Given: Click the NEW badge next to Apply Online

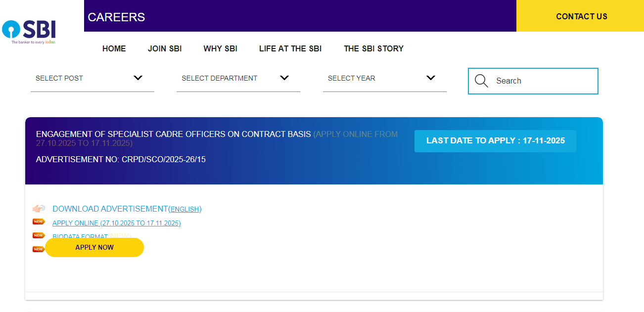Looking at the screenshot, I should coord(38,222).
